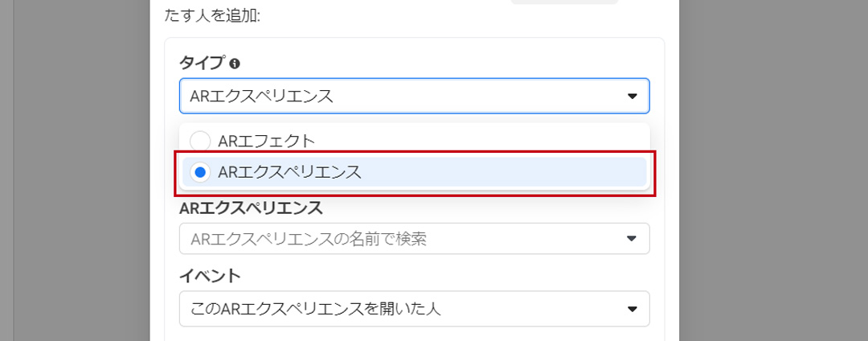Click the arrow on the イベント dropdown

click(632, 309)
